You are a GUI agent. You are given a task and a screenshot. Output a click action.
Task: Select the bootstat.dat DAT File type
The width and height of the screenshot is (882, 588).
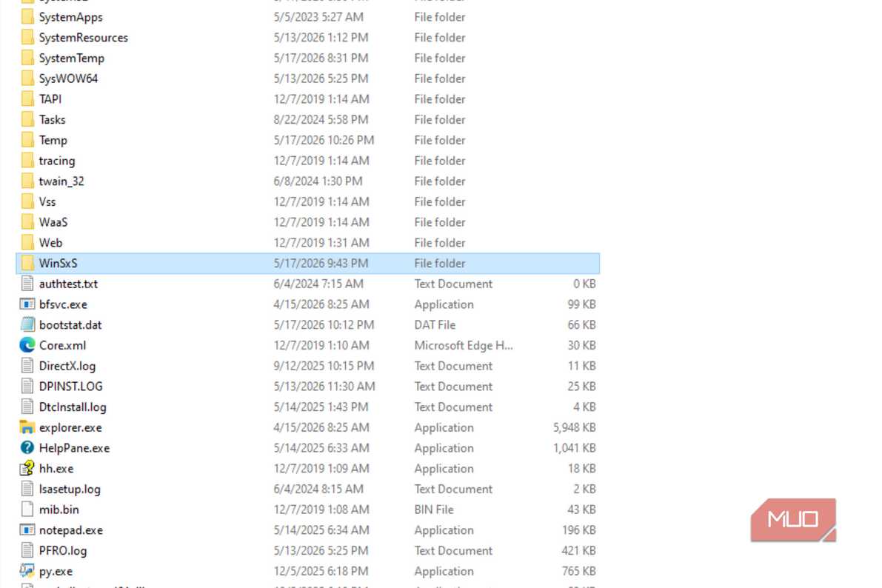tap(435, 324)
